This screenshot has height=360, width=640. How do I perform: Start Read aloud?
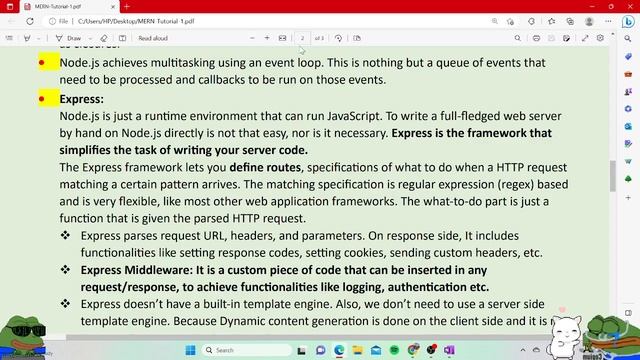click(x=153, y=38)
